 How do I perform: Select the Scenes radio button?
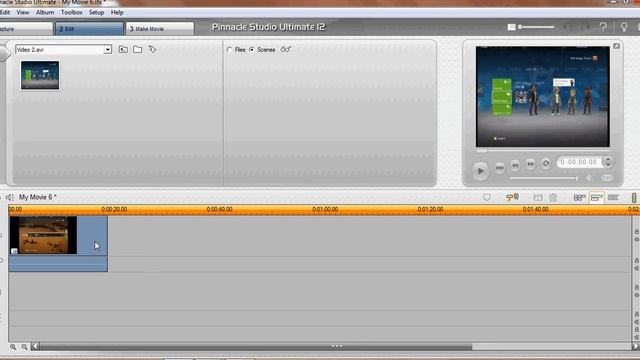[x=252, y=49]
